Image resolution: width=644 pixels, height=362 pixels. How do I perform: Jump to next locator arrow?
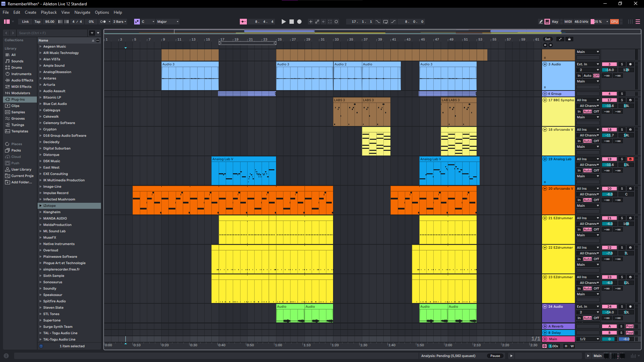click(550, 45)
